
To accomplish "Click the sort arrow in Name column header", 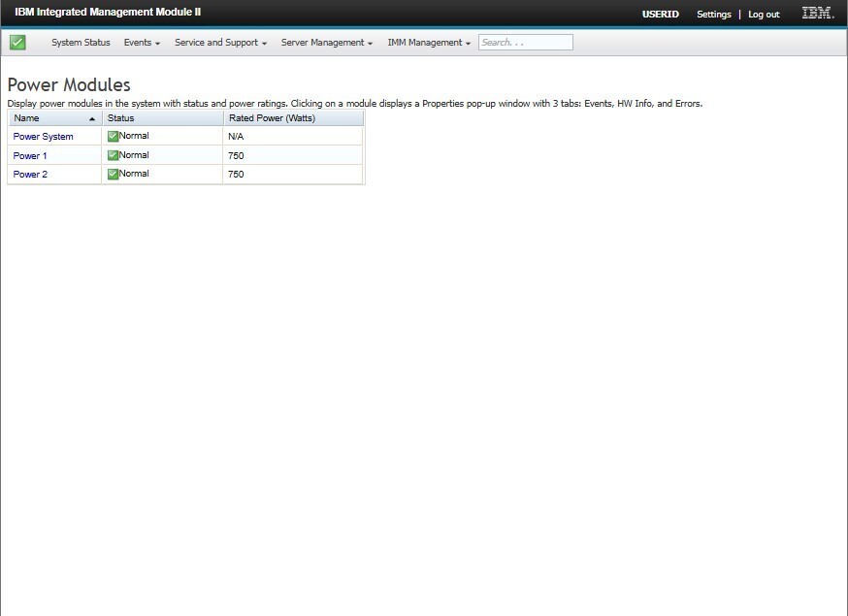I will tap(92, 119).
